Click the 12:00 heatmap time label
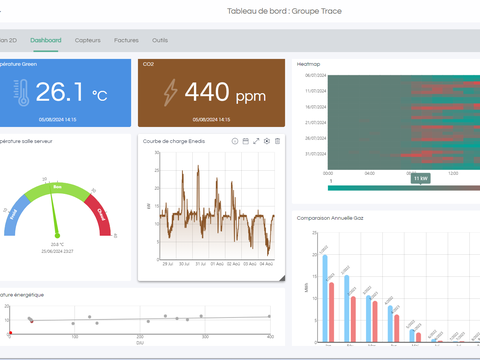 click(x=453, y=173)
